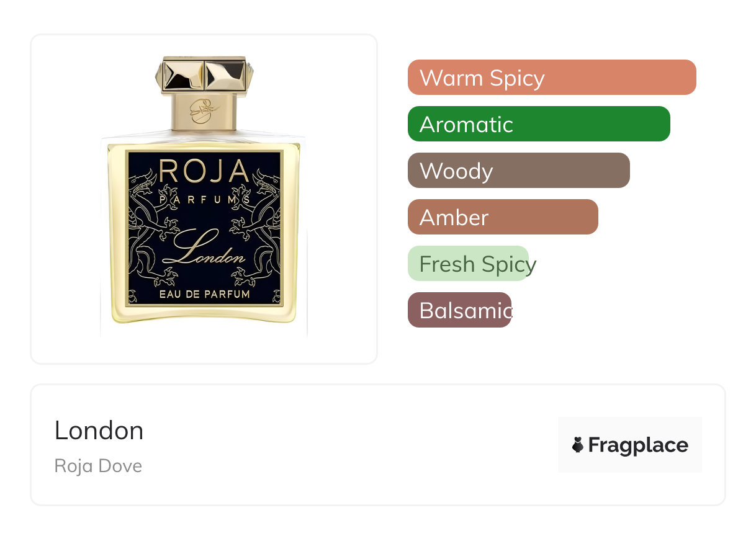Image resolution: width=756 pixels, height=536 pixels.
Task: Click the Fragplace perfume bottle logo icon
Action: 578,445
